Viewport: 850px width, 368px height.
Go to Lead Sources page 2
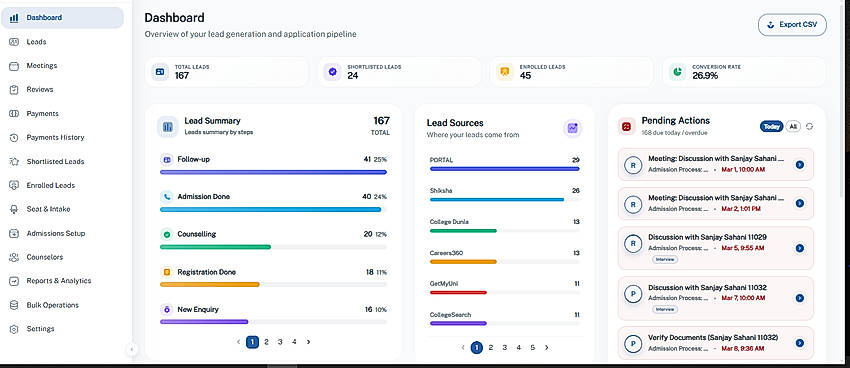(x=491, y=348)
